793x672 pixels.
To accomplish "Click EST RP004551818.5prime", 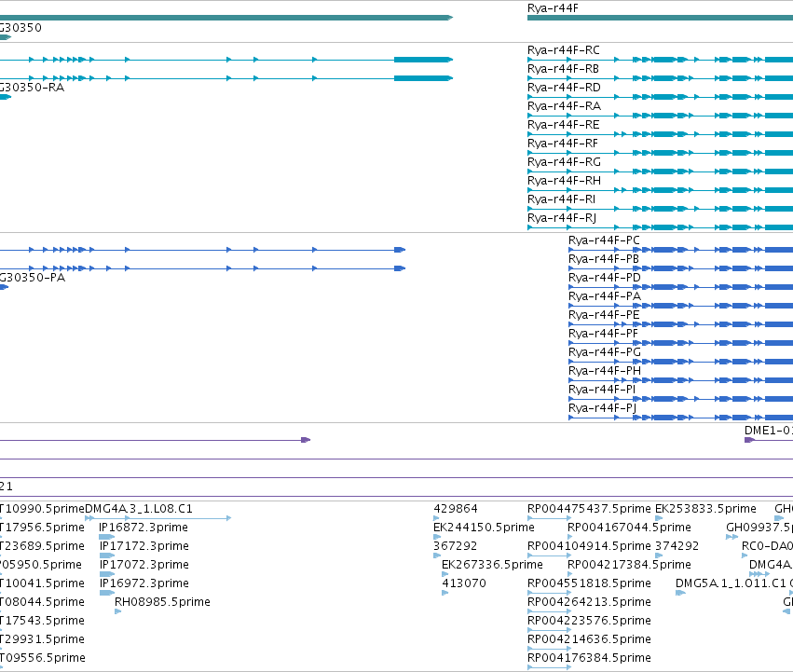I will click(x=589, y=583).
